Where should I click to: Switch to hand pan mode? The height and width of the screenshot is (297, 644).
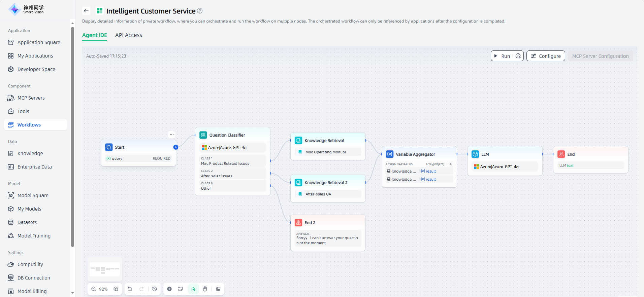[205, 289]
